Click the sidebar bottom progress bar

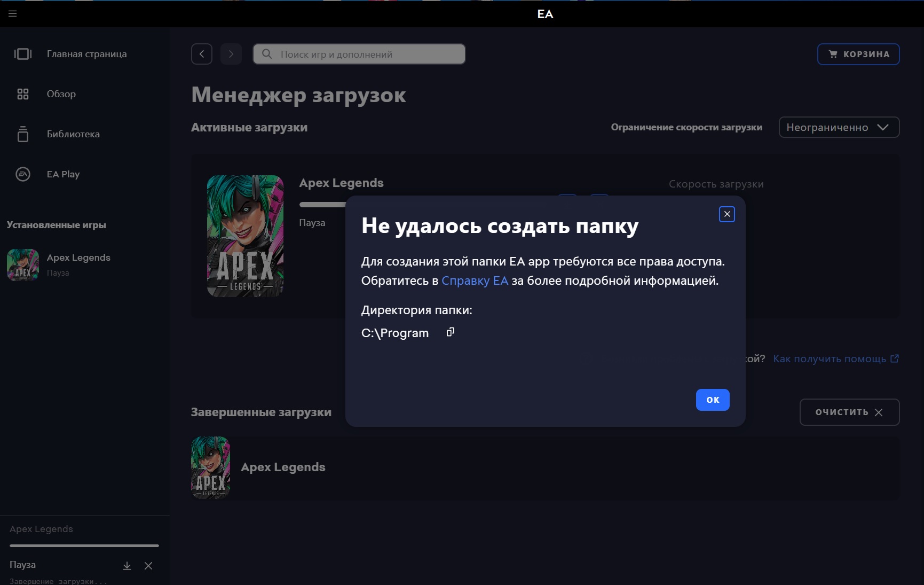pyautogui.click(x=84, y=545)
